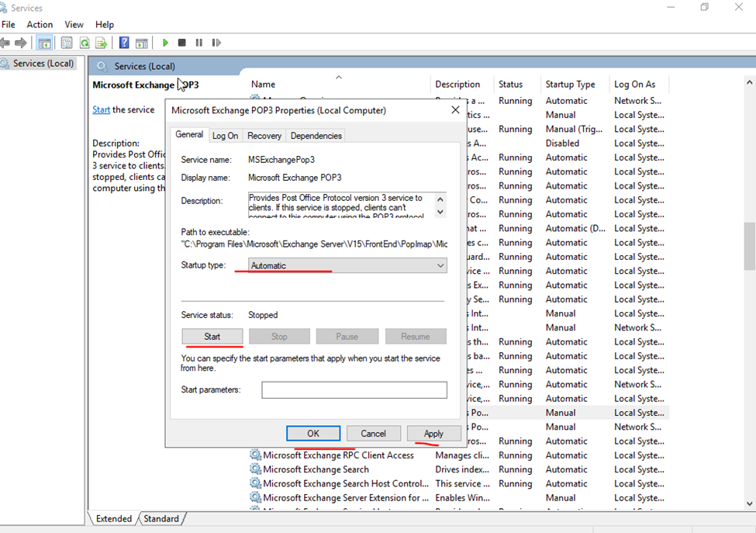Click the Apply button

[x=433, y=434]
